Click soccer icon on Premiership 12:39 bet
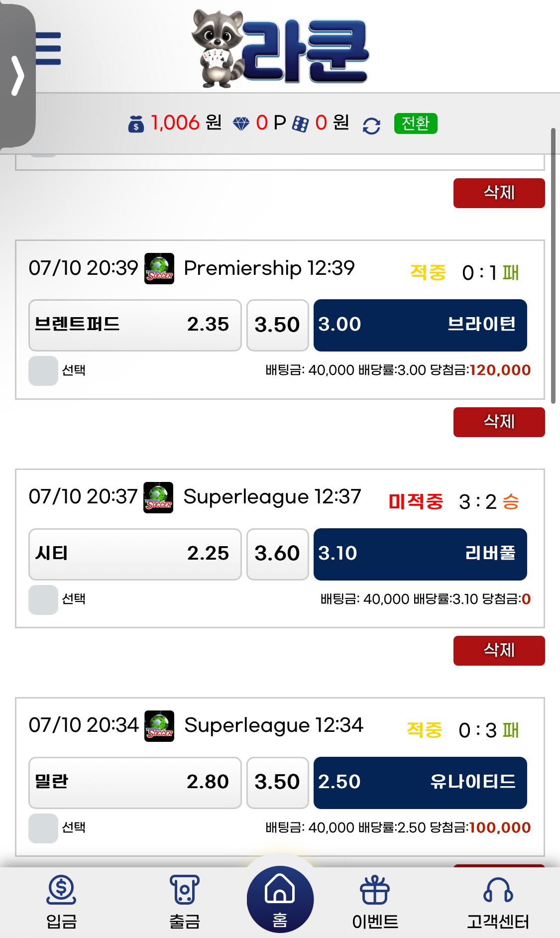This screenshot has height=938, width=560. [x=159, y=269]
